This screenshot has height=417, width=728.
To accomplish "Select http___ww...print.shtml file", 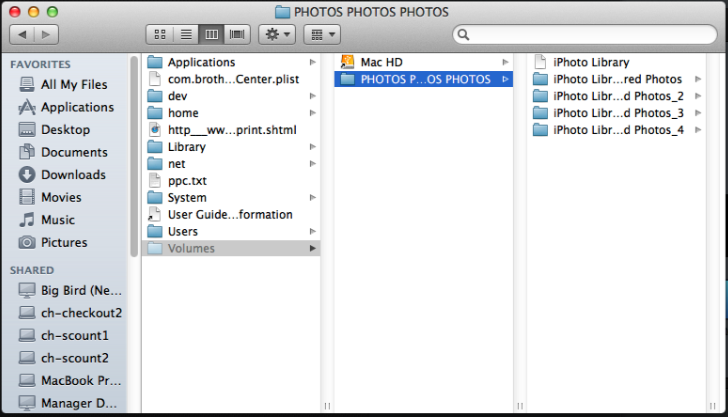I will coord(231,130).
